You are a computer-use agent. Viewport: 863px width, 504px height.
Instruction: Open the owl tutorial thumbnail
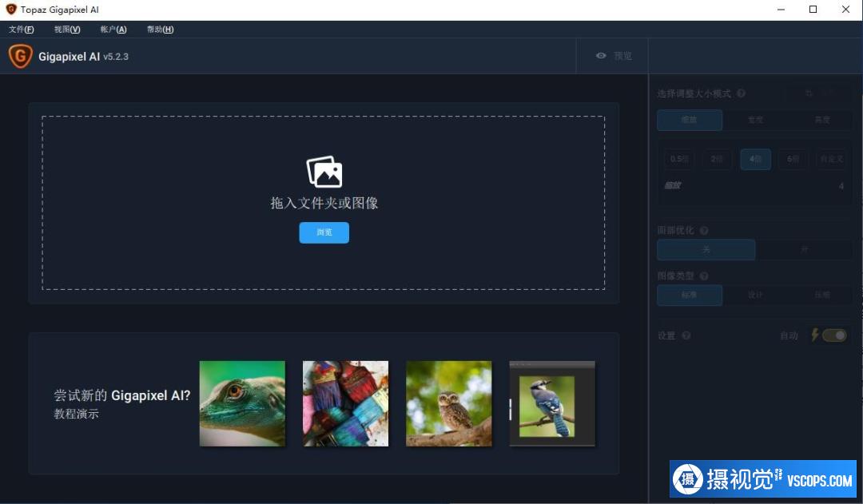click(x=448, y=403)
